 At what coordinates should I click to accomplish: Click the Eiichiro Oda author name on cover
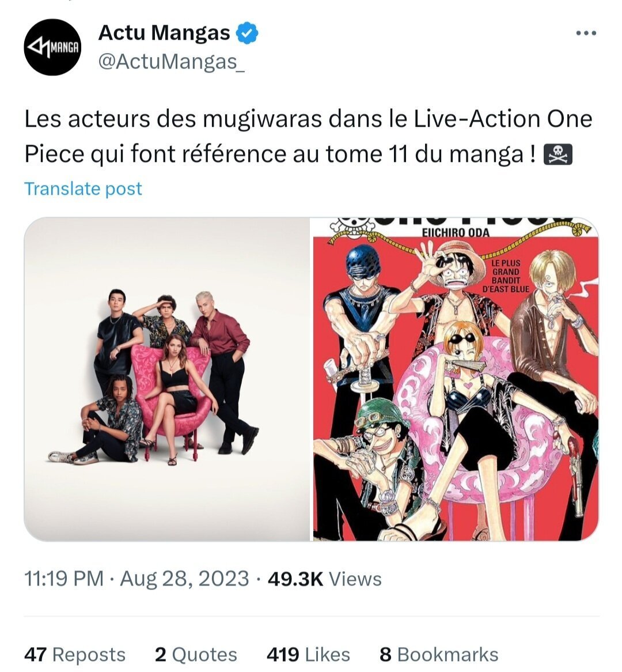[x=456, y=233]
